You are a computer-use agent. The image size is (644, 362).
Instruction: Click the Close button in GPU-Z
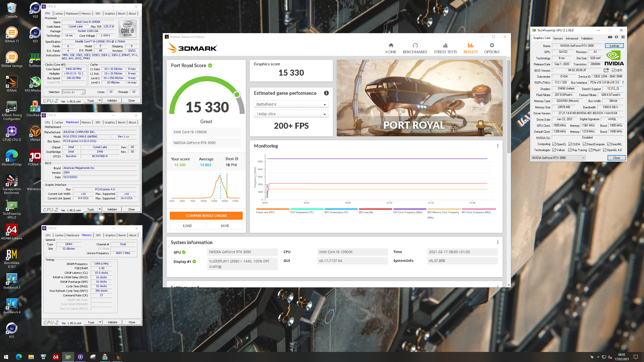coord(616,158)
